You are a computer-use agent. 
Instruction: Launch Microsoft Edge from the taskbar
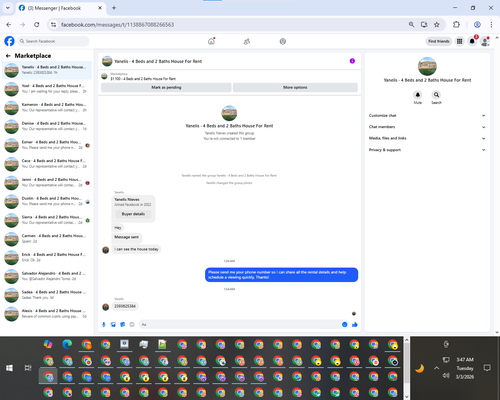[x=67, y=344]
